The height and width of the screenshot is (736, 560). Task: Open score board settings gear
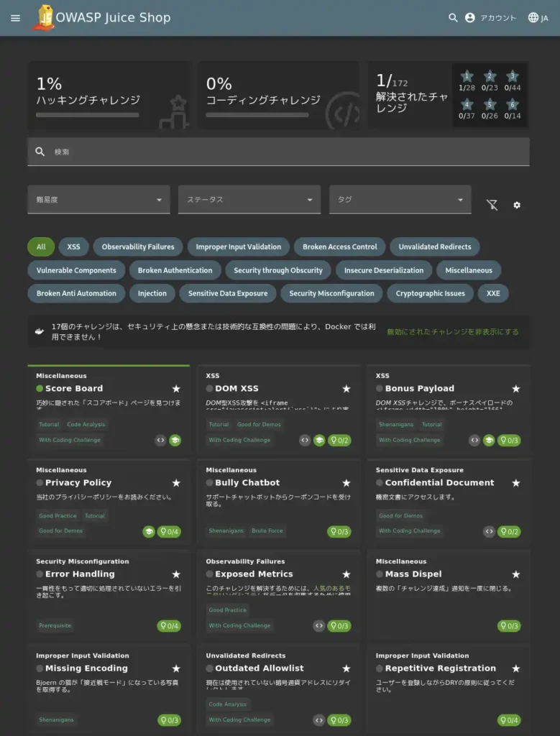click(x=517, y=205)
